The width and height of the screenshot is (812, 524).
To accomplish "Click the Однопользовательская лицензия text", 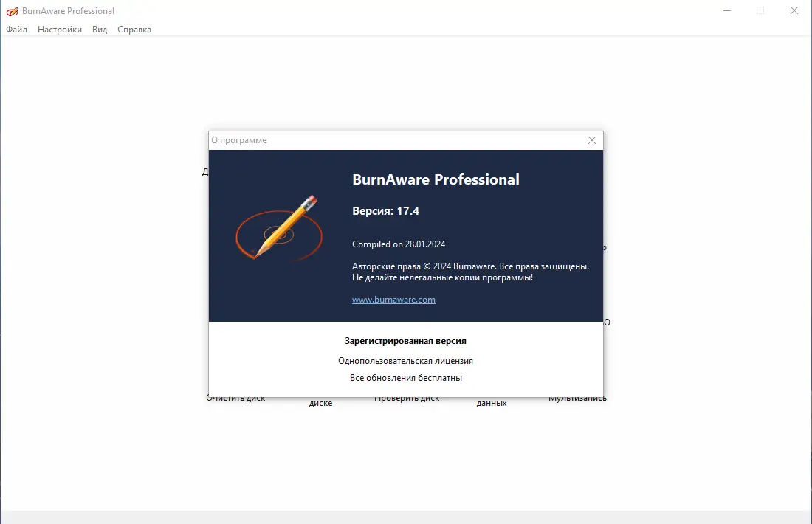I will click(405, 361).
